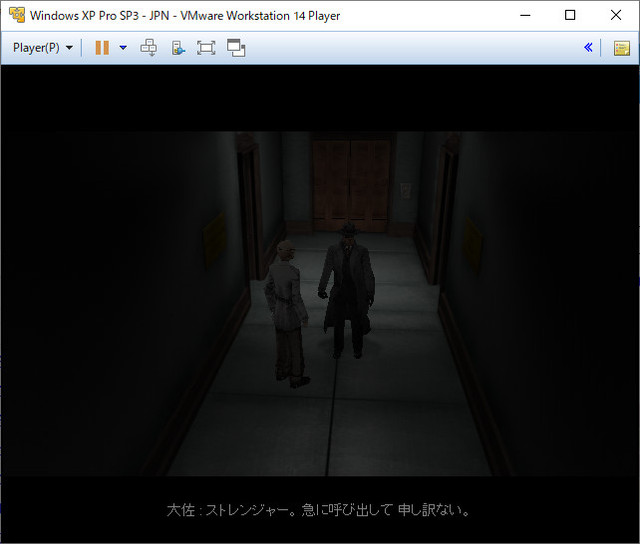The image size is (640, 544).
Task: Expand the power options dropdown arrow
Action: coord(123,48)
